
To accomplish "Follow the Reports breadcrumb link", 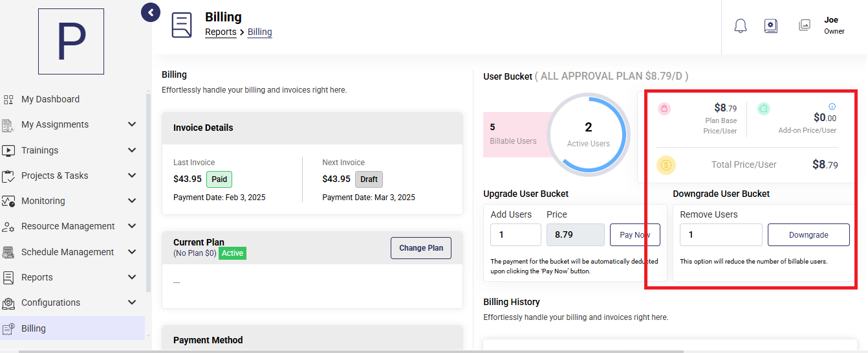I will [x=221, y=32].
